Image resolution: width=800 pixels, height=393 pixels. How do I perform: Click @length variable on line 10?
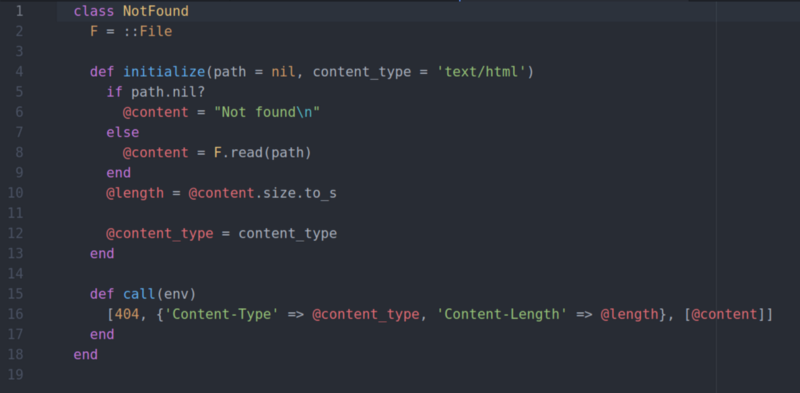(135, 193)
